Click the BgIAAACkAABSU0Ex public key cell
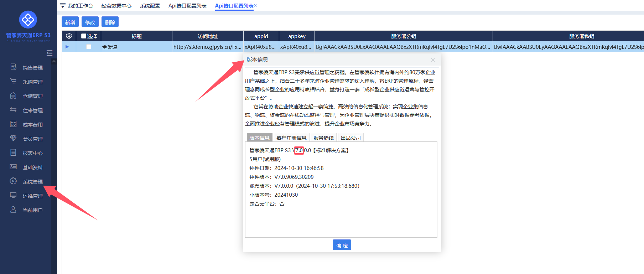The height and width of the screenshot is (274, 644). [x=404, y=47]
